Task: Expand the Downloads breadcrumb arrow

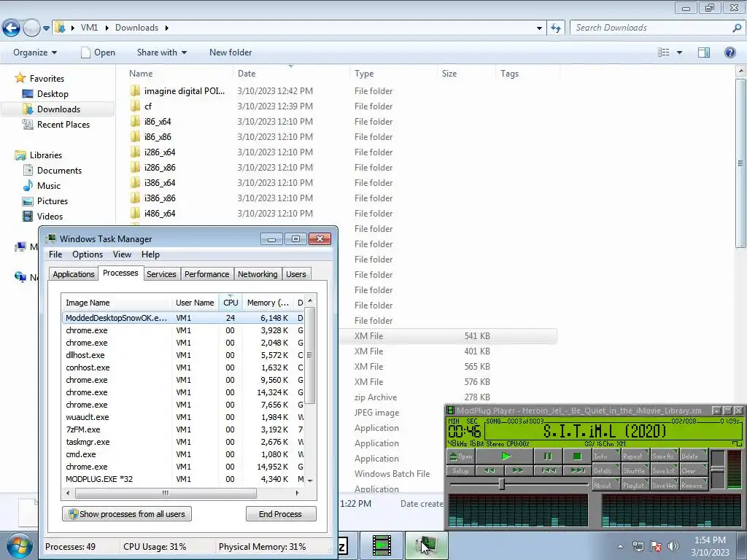Action: coord(167,28)
